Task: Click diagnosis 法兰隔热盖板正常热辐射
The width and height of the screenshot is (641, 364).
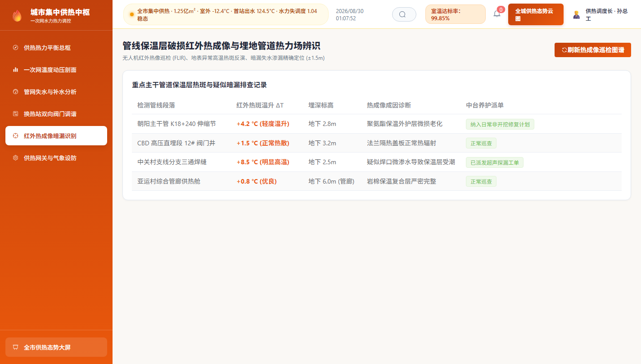Action: pyautogui.click(x=402, y=143)
